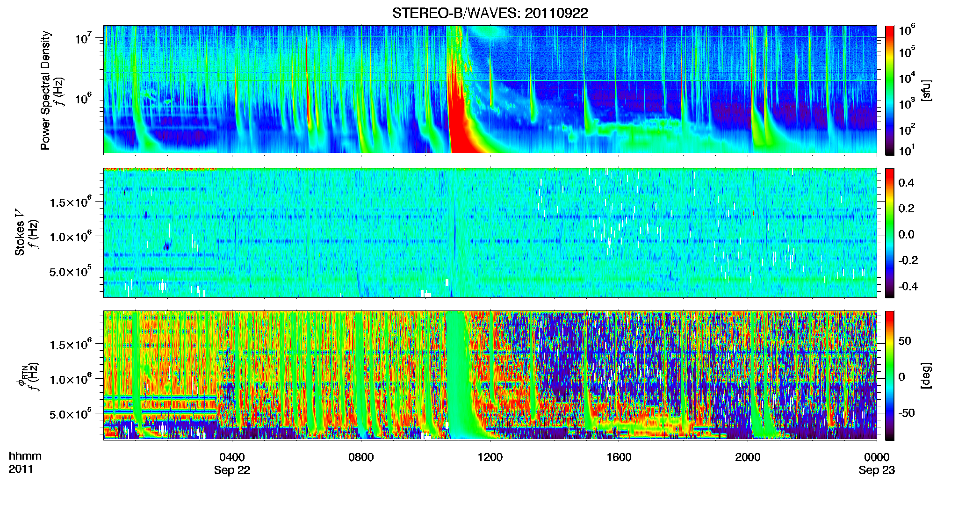Click the 1200 time axis tick label

coord(490,457)
